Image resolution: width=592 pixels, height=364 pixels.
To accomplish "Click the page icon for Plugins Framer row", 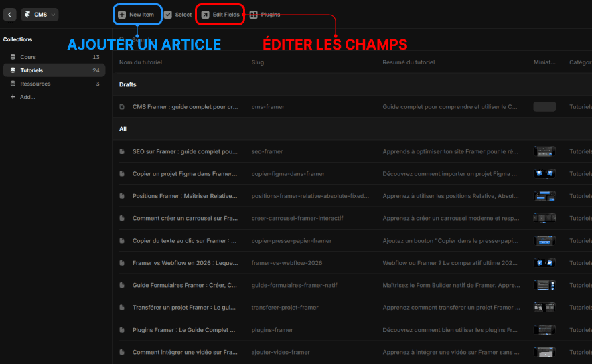I will 122,330.
